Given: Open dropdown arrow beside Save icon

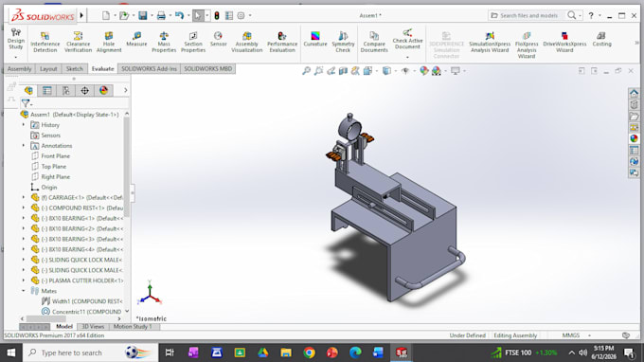Looking at the screenshot, I should [152, 15].
